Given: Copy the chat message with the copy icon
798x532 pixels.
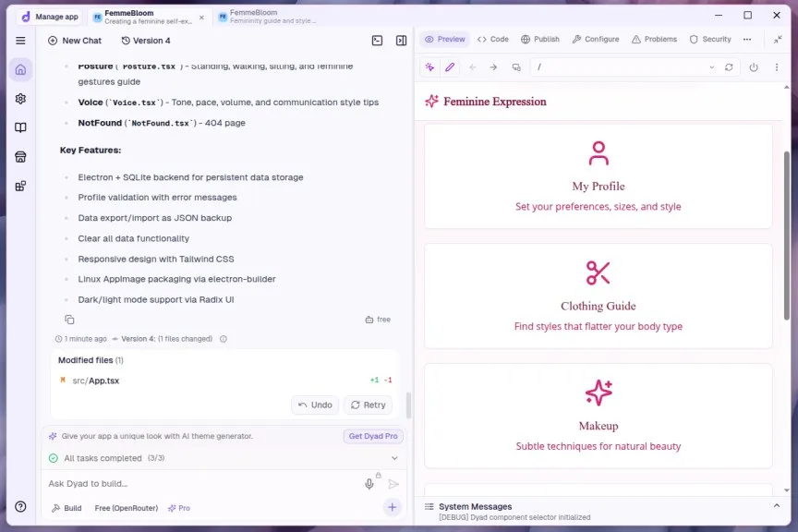Looking at the screenshot, I should pos(69,320).
